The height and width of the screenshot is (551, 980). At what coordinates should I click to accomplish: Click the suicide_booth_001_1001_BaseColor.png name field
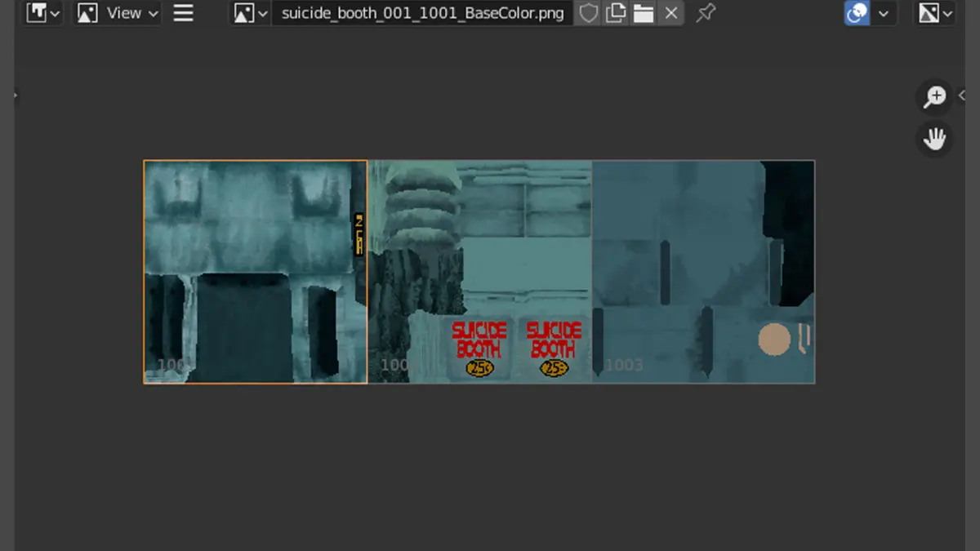click(422, 13)
